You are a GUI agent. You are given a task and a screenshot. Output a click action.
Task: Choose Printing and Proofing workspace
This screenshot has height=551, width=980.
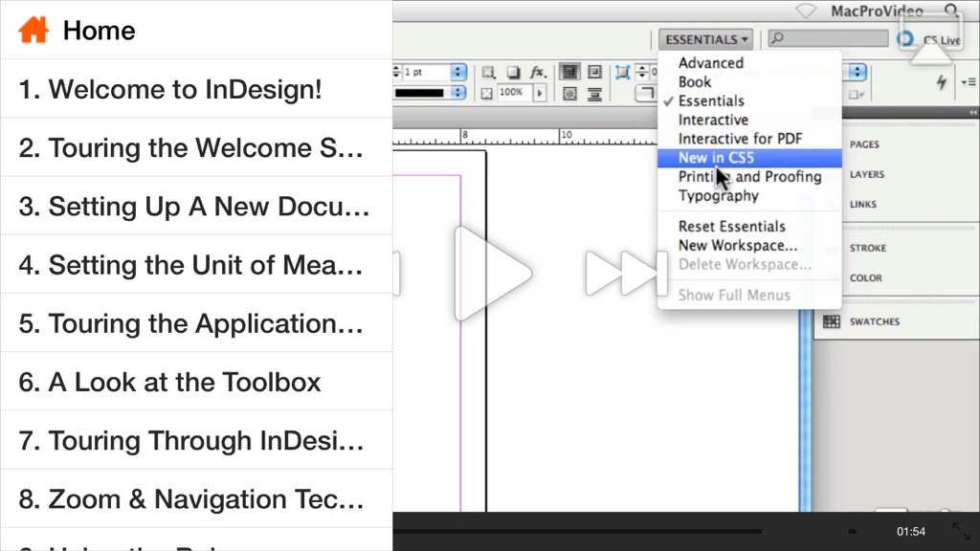pyautogui.click(x=749, y=177)
